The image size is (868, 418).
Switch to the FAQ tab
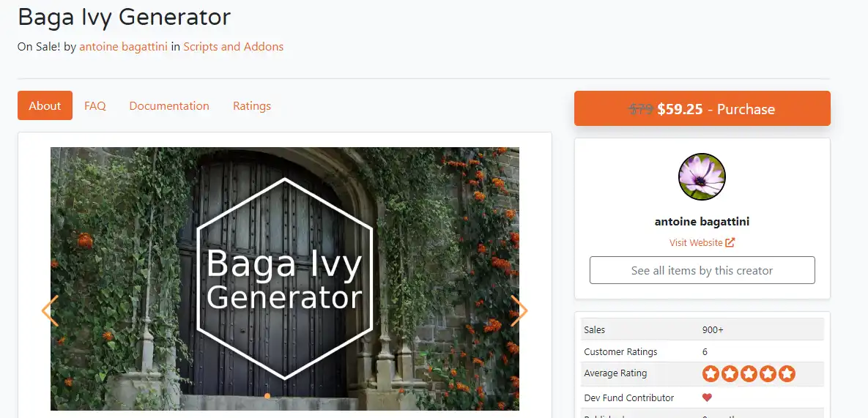(94, 105)
